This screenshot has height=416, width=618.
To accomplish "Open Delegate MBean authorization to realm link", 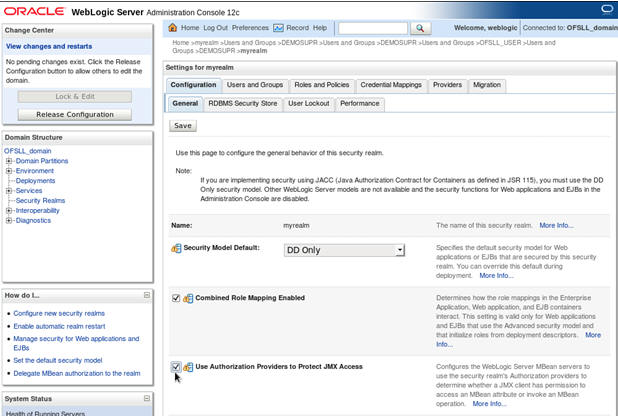I will click(x=77, y=373).
